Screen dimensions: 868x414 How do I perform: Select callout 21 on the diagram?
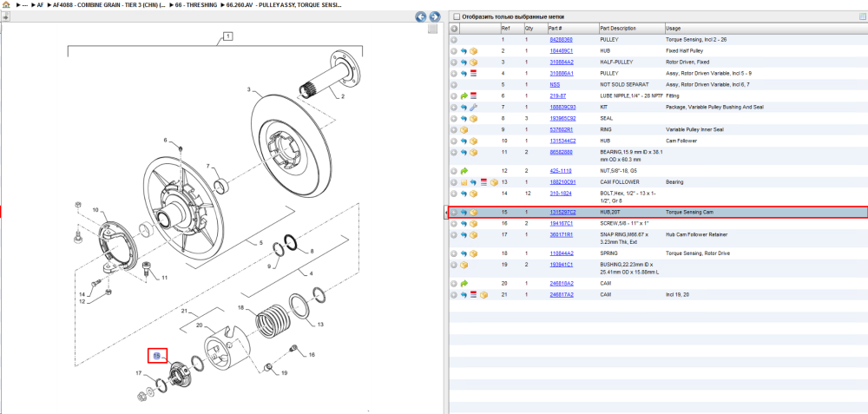(x=185, y=310)
